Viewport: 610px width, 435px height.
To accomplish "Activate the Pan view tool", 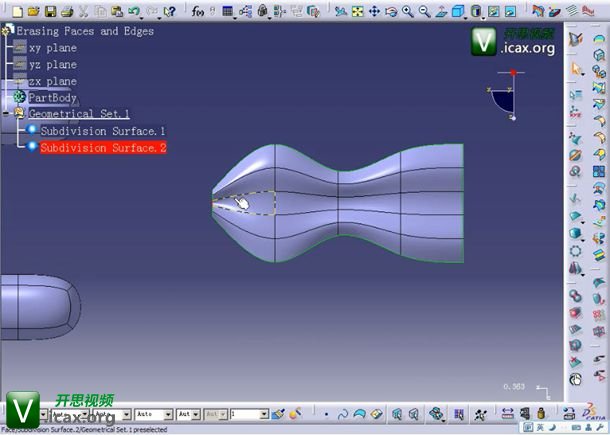I will 374,11.
